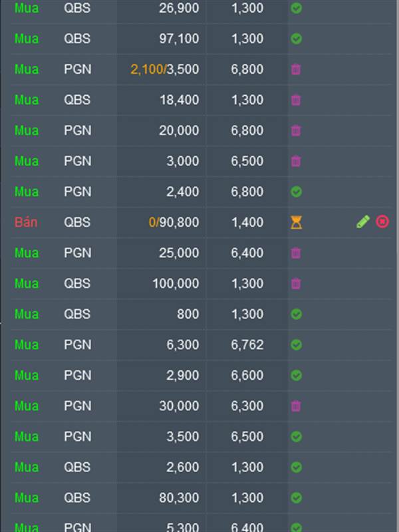
Task: Click the 6,762 price on PGN row
Action: click(247, 344)
